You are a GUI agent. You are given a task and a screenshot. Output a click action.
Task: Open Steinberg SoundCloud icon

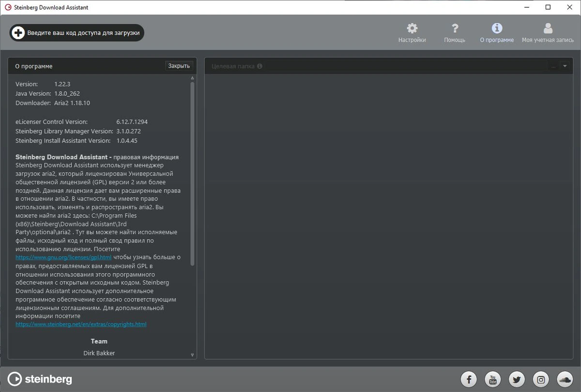(x=565, y=379)
